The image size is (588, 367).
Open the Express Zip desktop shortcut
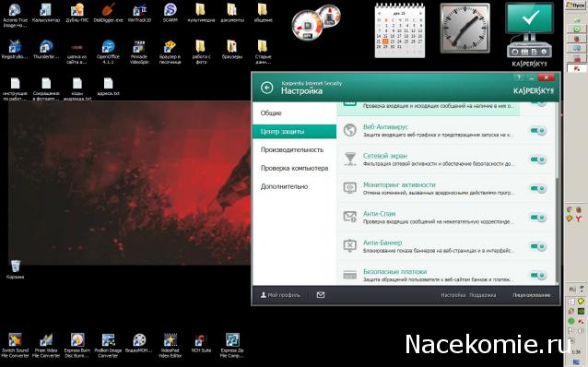tap(231, 345)
